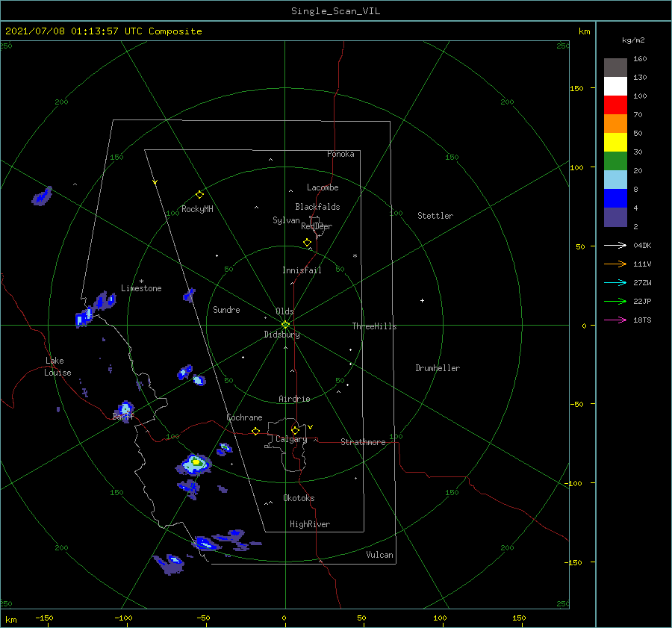
Task: Click the yellow diamond marker inside Calgary
Action: 295,430
